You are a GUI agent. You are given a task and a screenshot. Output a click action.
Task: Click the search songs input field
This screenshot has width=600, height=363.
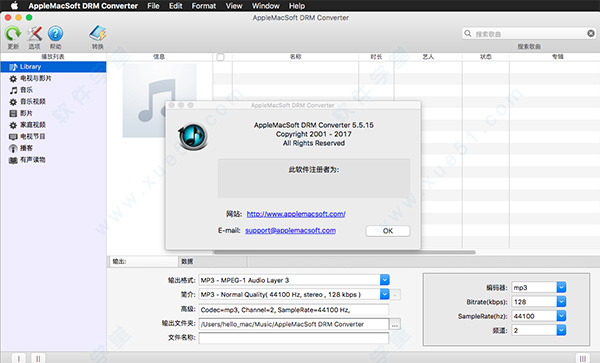pos(530,34)
